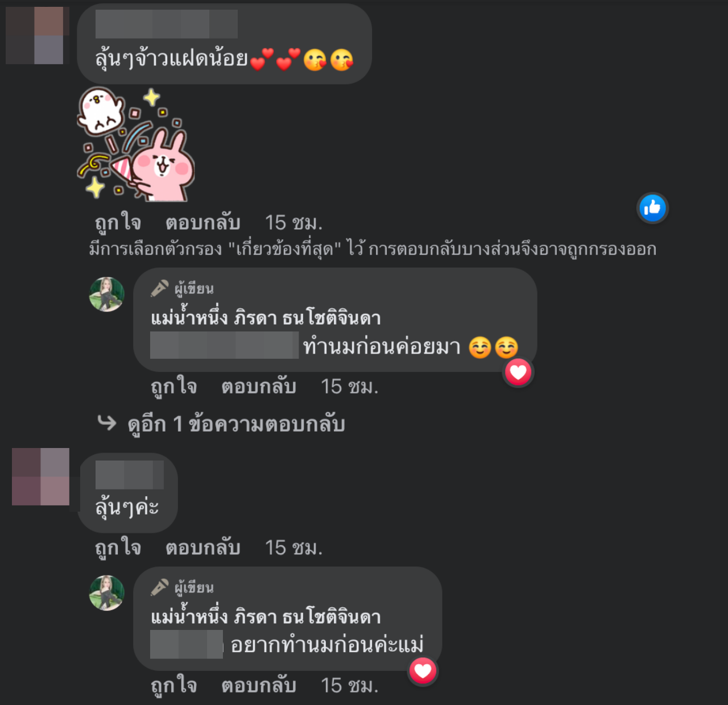The width and height of the screenshot is (728, 705).
Task: Like the ลุ้นๆจ้าวแฝดน้อย comment with ถูกใจ
Action: (x=118, y=222)
